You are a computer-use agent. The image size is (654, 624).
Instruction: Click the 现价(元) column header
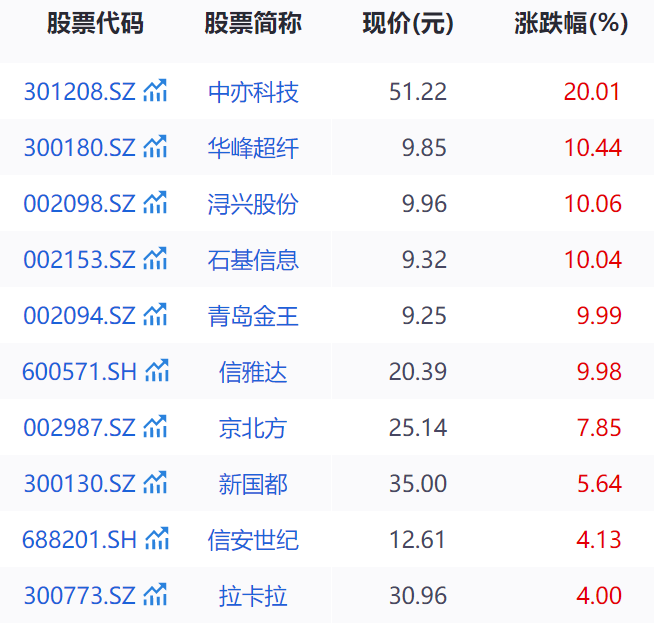click(x=408, y=23)
